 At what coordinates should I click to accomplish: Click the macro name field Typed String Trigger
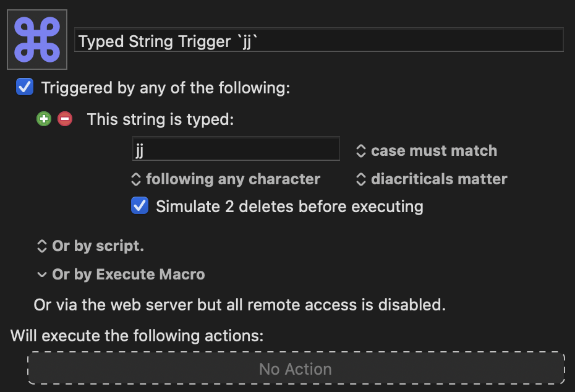[x=318, y=40]
